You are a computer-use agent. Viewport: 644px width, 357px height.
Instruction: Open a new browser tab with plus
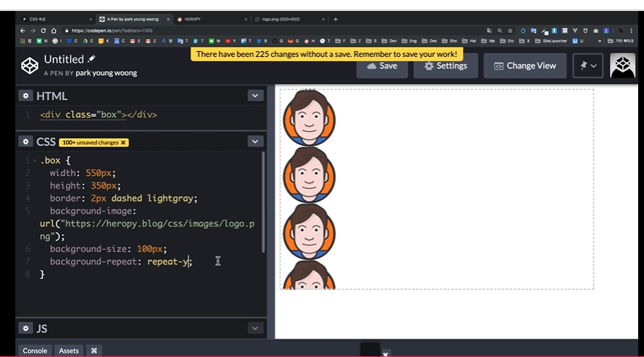click(336, 19)
